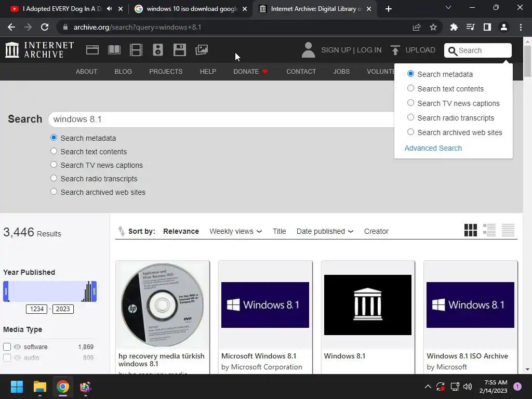Viewport: 532px width, 399px height.
Task: Select Search radio transcripts in popup
Action: click(x=410, y=117)
